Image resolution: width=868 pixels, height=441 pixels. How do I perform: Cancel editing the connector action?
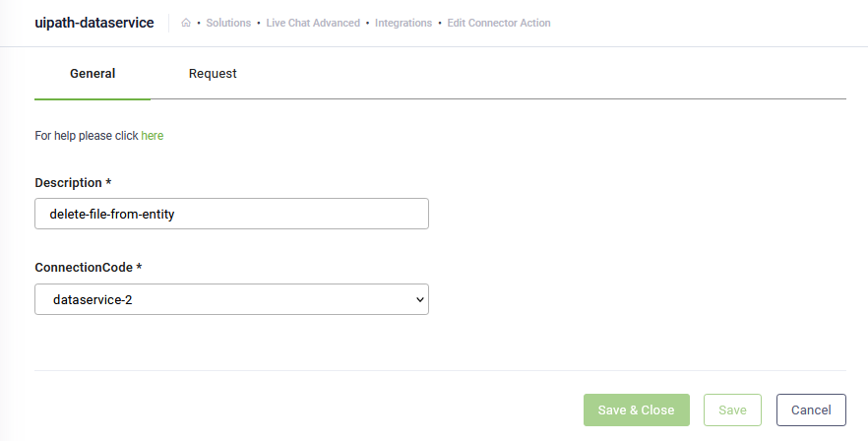(x=811, y=409)
